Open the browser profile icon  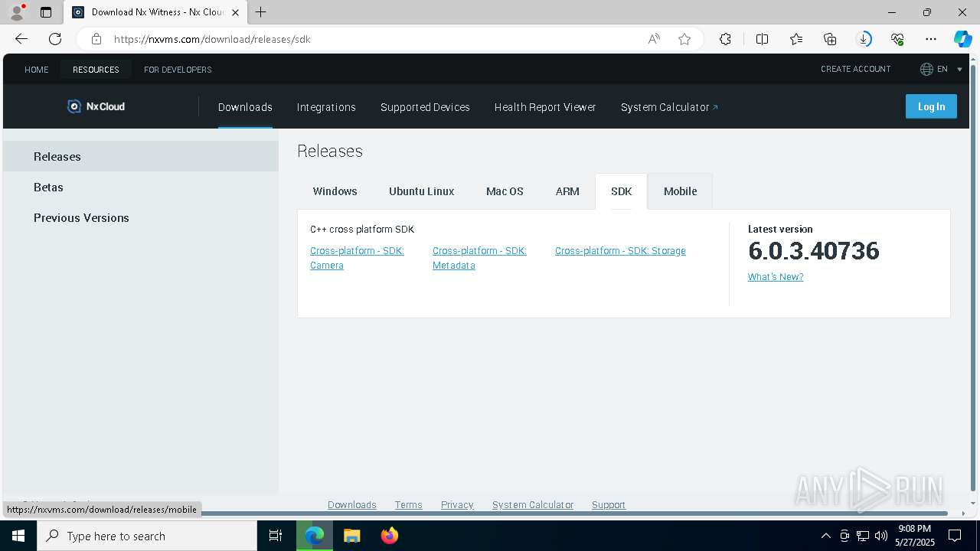click(17, 12)
